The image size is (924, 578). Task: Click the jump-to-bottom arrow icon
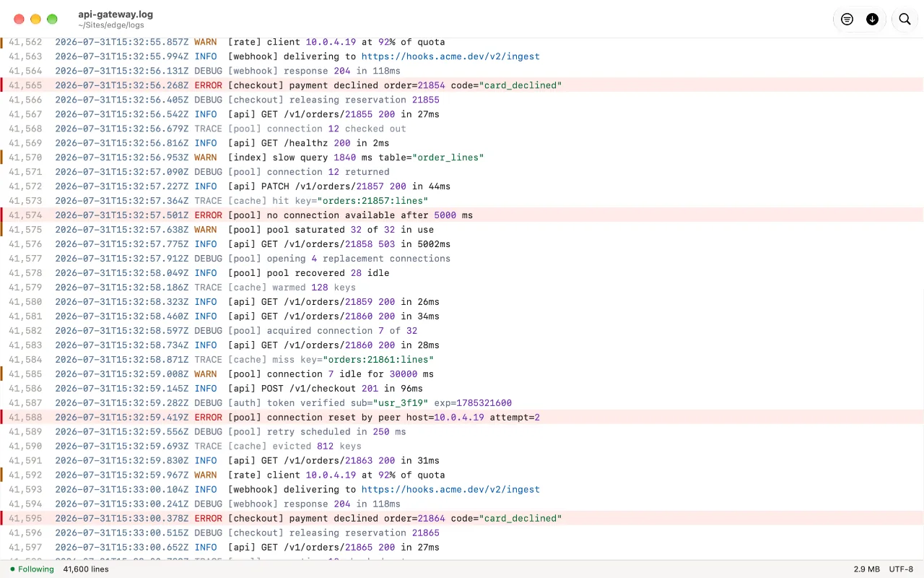pyautogui.click(x=872, y=20)
